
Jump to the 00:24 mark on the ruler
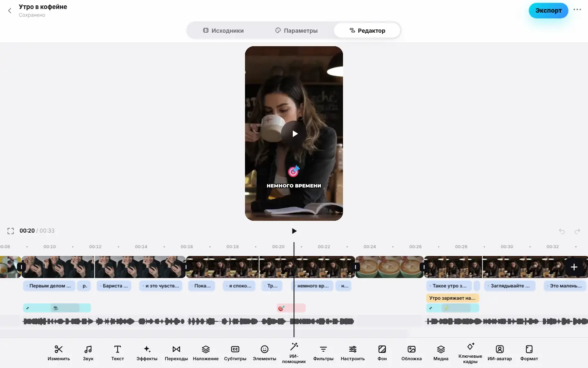[x=370, y=247]
